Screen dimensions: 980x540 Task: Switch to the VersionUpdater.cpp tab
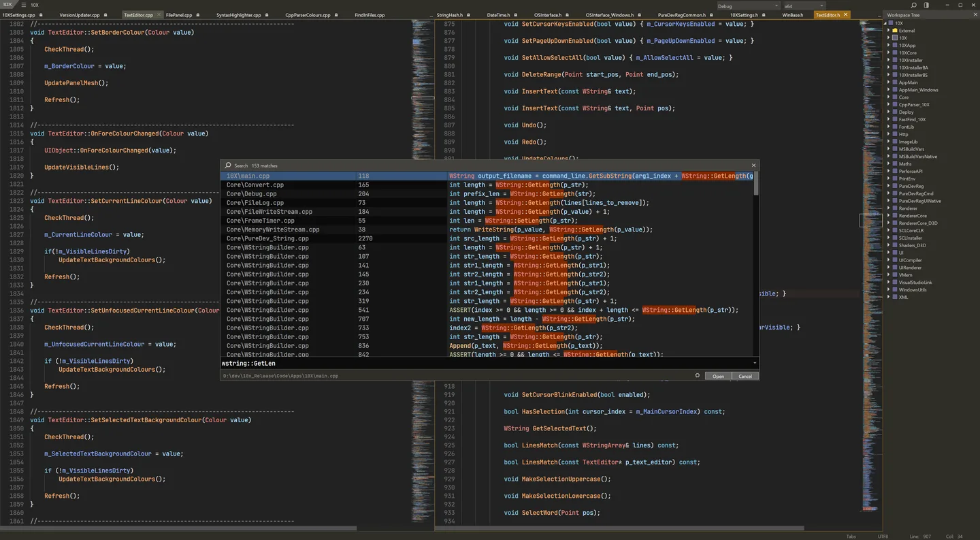click(x=80, y=14)
